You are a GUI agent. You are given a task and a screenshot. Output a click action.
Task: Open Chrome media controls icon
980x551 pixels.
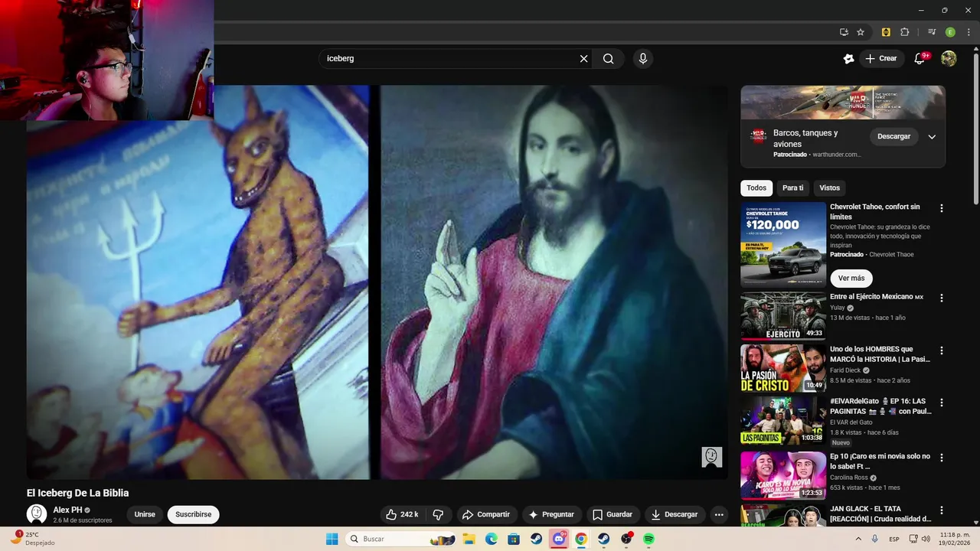coord(932,32)
